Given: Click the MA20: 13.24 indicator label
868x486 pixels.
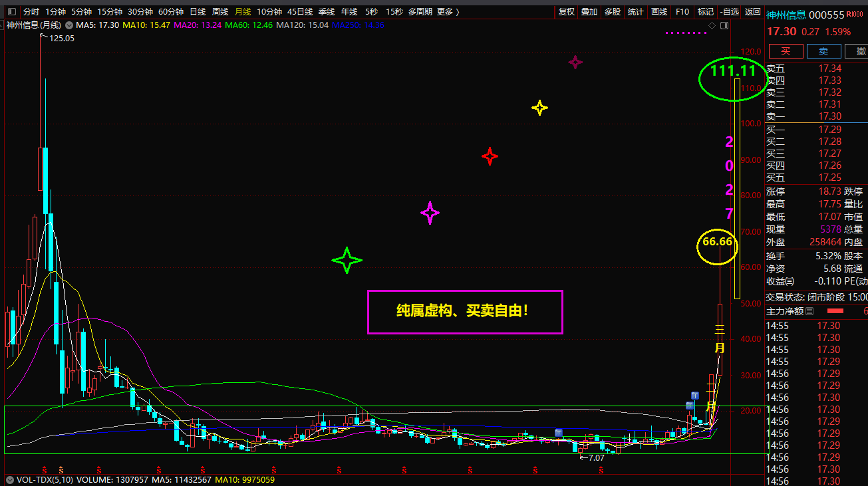Looking at the screenshot, I should [198, 25].
